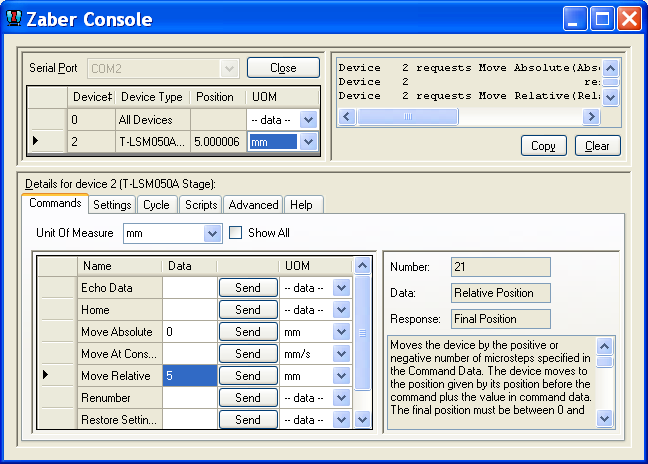The height and width of the screenshot is (464, 648).
Task: Maximize the Zaber Console window
Action: [602, 19]
